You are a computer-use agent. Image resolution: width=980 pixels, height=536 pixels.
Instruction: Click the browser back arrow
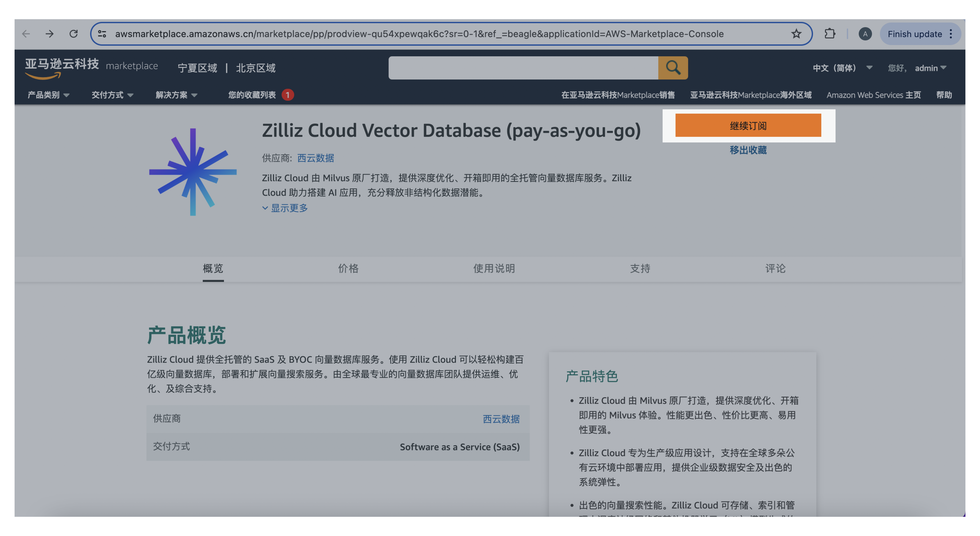pyautogui.click(x=26, y=34)
